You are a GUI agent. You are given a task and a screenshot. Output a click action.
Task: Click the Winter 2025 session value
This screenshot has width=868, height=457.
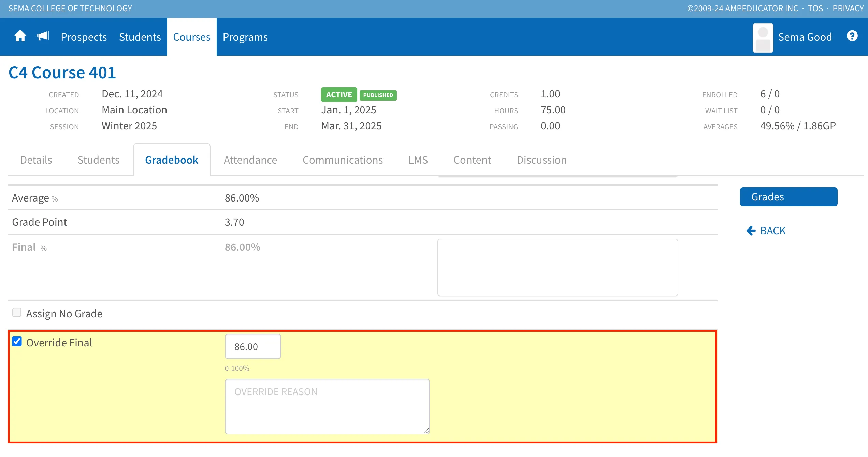click(x=129, y=126)
